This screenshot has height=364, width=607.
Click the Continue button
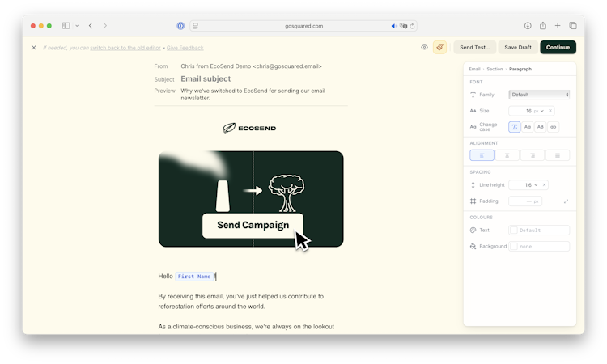coord(558,47)
